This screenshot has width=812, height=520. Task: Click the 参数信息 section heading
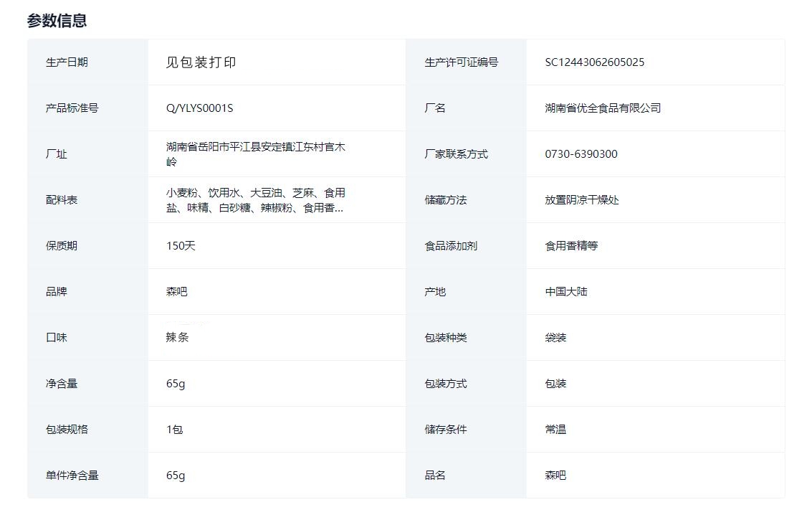(x=57, y=21)
